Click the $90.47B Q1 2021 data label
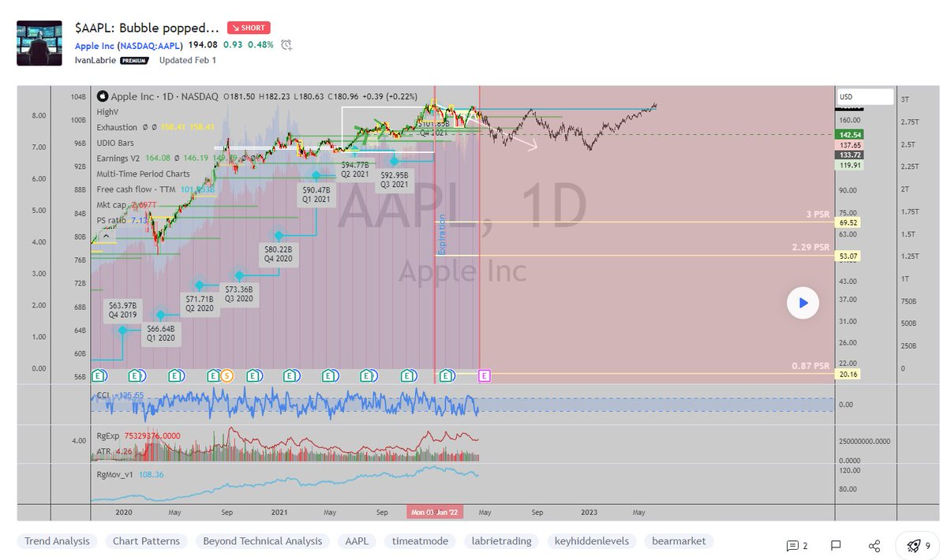Screen dimensions: 947x560 [x=317, y=196]
